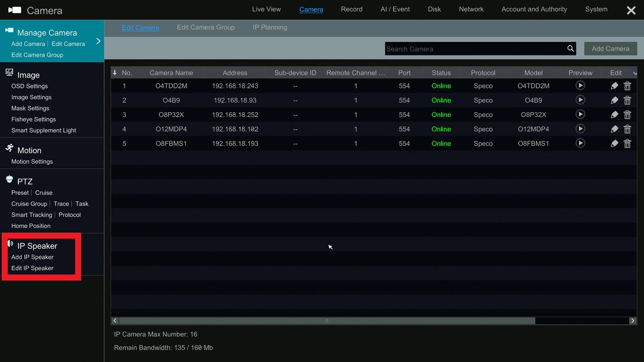Focus the Search Camera input field
Image resolution: width=644 pixels, height=362 pixels.
[475, 49]
